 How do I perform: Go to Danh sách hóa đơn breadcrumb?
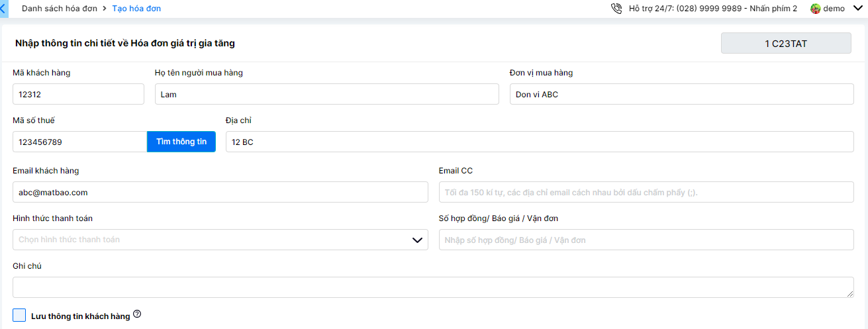(60, 9)
